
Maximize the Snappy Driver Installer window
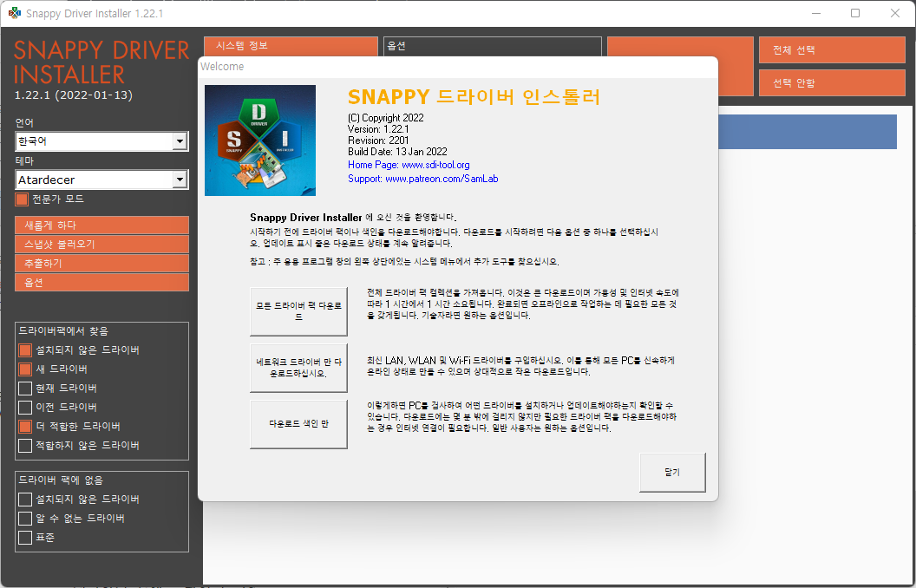pyautogui.click(x=855, y=13)
